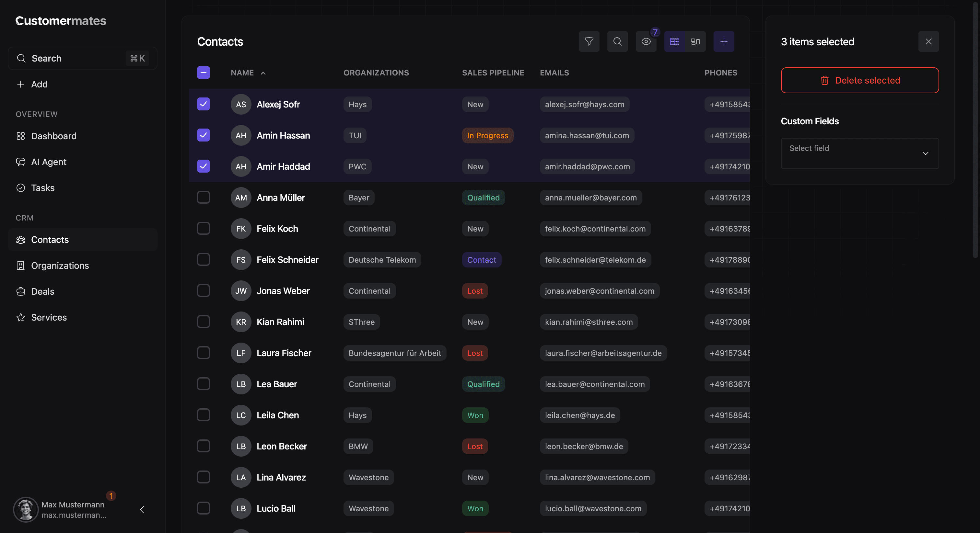
Task: Click the plus icon to add contact
Action: (x=724, y=41)
